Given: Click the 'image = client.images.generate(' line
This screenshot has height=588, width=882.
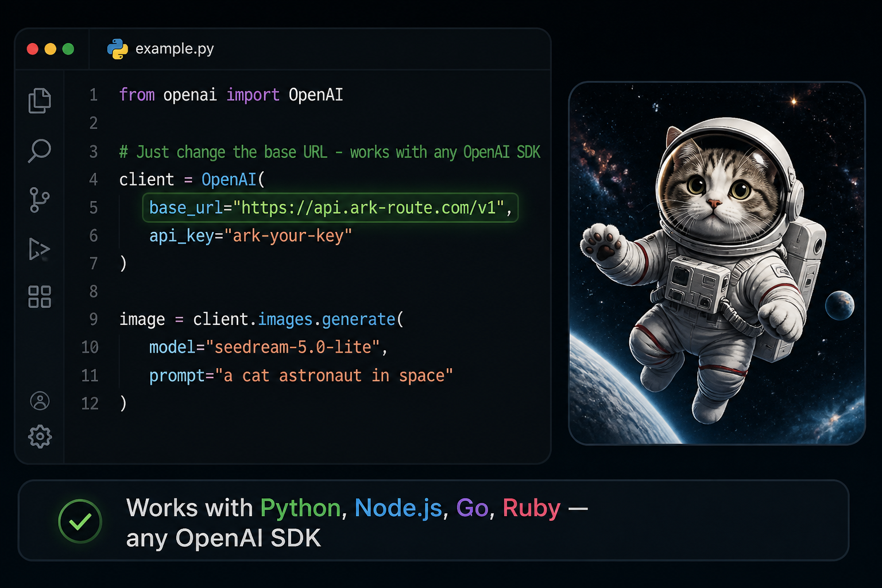Looking at the screenshot, I should pos(261,319).
